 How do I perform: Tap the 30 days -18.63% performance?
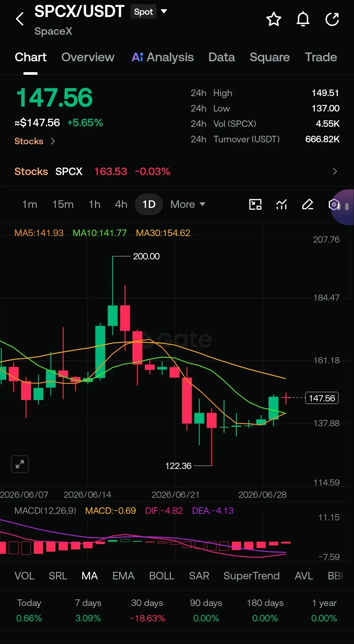pyautogui.click(x=147, y=611)
